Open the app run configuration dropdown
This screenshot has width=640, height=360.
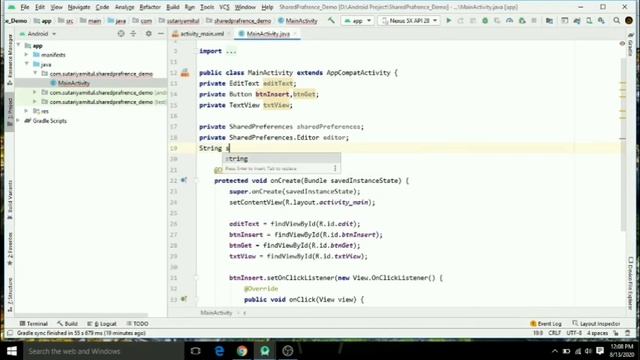(358, 20)
